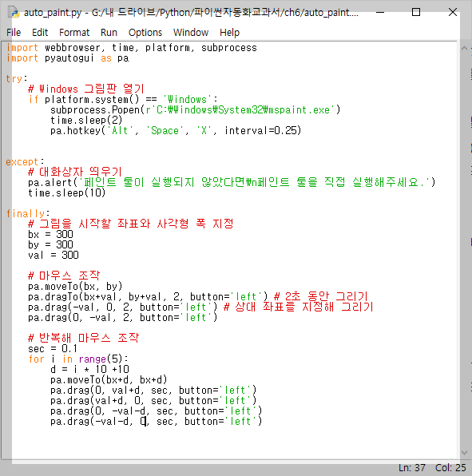This screenshot has height=476, width=472.
Task: Click the 'time.sleep(10)' line
Action: point(67,193)
